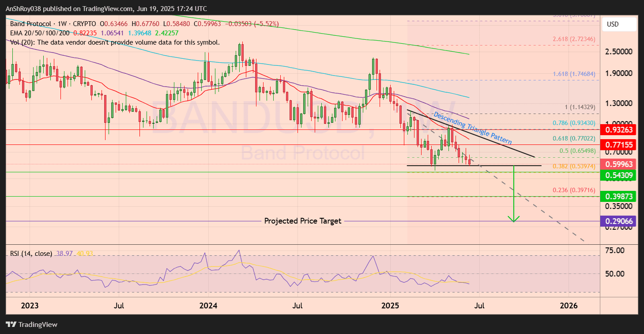Click the 2025 label on the time axis

390,305
